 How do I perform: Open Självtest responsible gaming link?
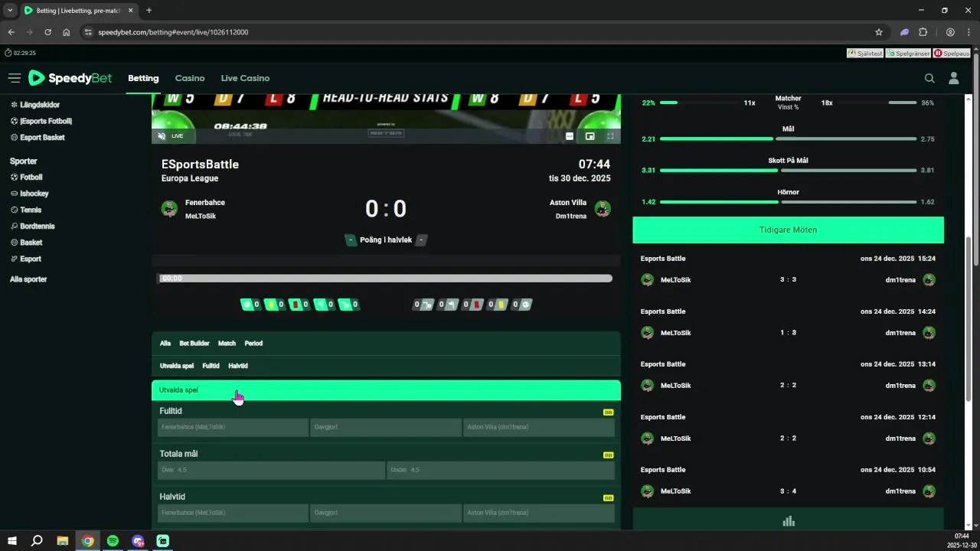click(x=865, y=54)
